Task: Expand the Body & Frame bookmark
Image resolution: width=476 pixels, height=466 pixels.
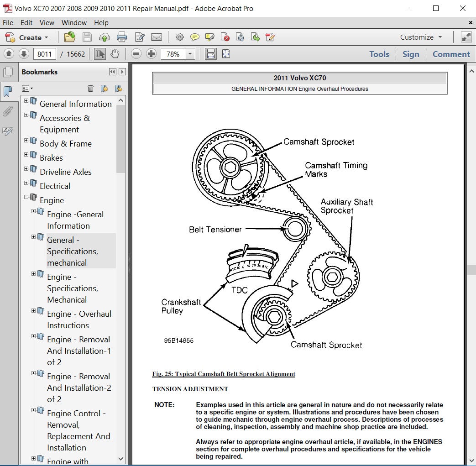Action: pyautogui.click(x=26, y=140)
